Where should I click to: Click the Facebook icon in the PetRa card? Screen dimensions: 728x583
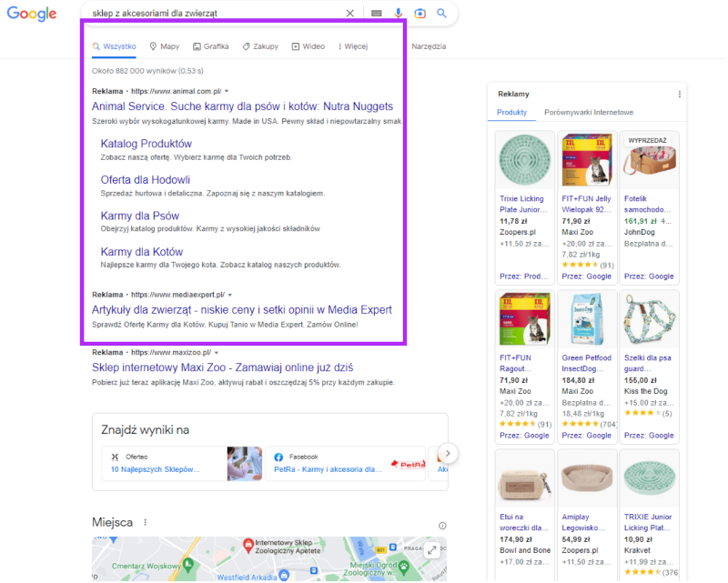(x=278, y=457)
